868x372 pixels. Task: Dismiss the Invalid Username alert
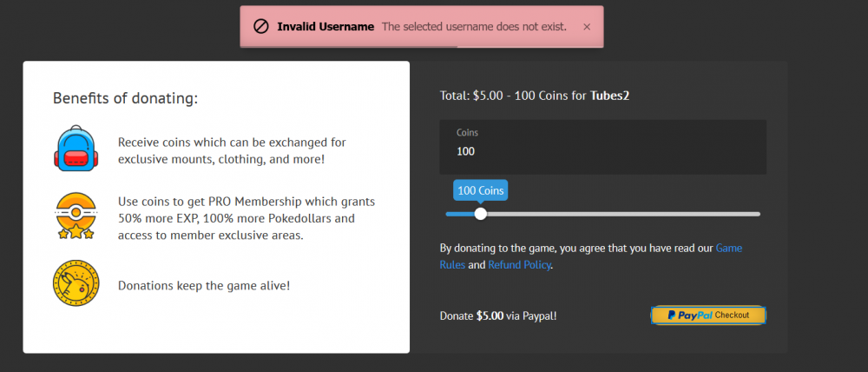tap(587, 27)
